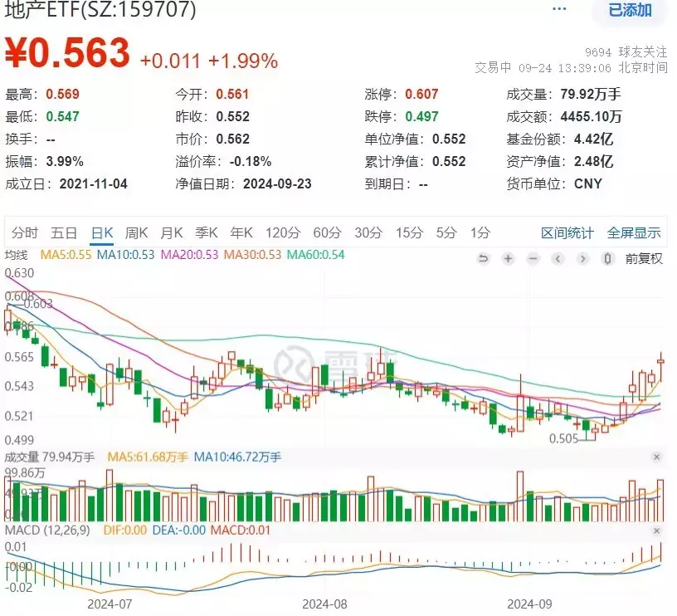Click the 资产净值 value 2.48亿

593,162
